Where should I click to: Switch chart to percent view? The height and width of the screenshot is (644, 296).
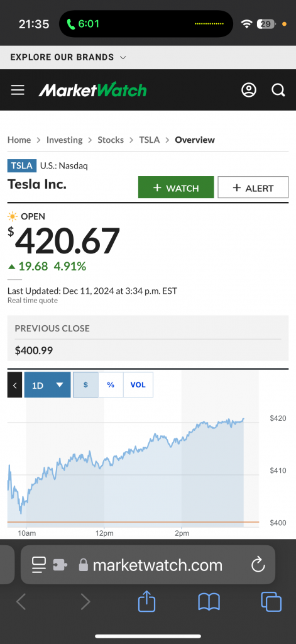point(111,385)
